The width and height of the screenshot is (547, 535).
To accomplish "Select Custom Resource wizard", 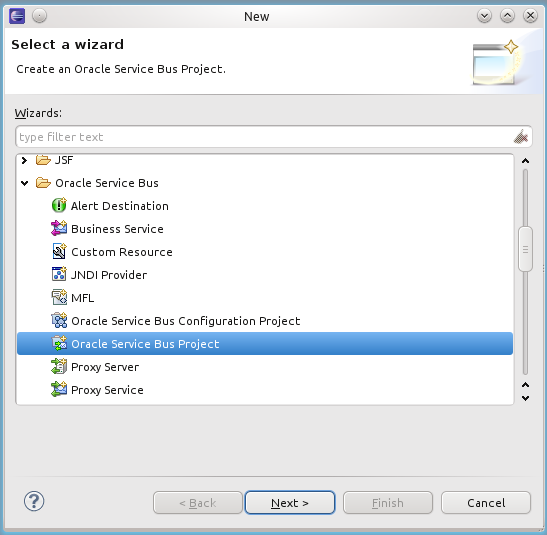I will click(x=122, y=252).
